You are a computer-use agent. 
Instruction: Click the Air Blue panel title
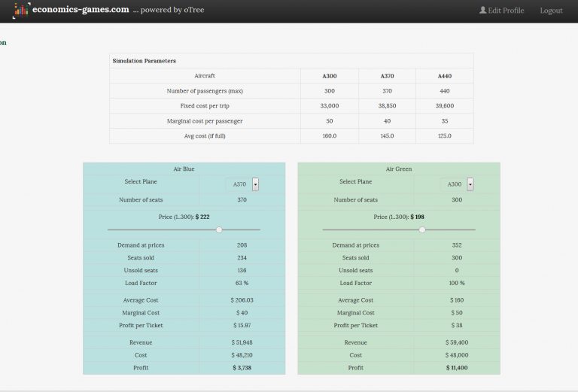(x=184, y=169)
